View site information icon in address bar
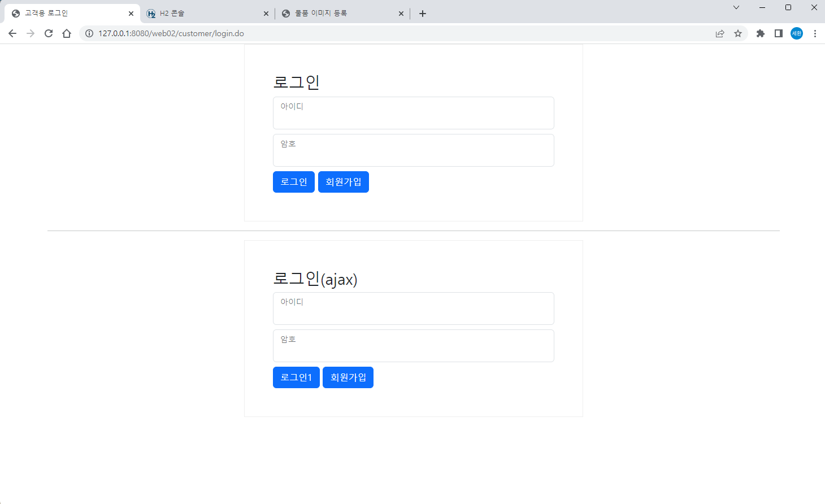The height and width of the screenshot is (504, 825). [89, 33]
